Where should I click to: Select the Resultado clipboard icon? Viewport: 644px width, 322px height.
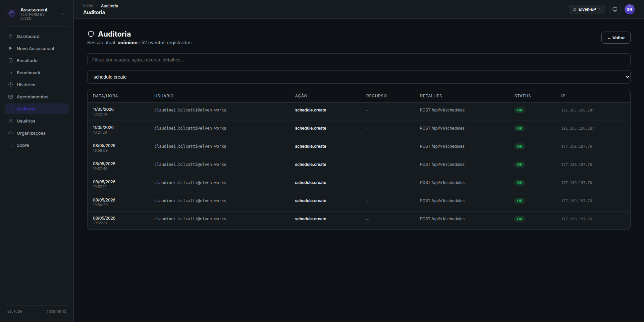pyautogui.click(x=10, y=60)
